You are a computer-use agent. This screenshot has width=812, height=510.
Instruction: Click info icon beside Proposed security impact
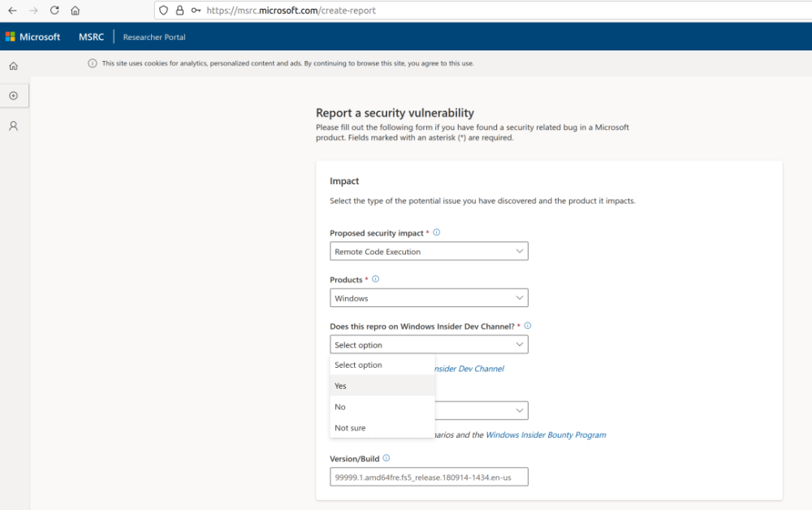(436, 232)
